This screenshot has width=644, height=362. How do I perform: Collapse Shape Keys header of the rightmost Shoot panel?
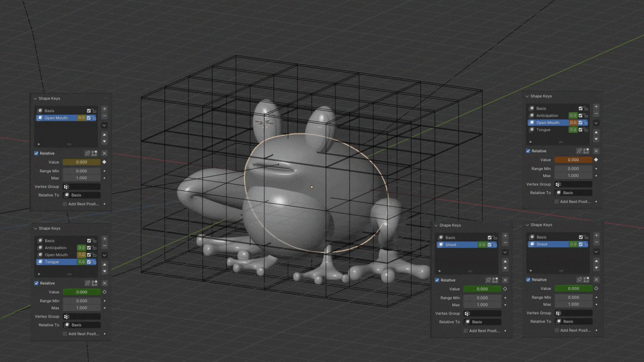(x=527, y=225)
